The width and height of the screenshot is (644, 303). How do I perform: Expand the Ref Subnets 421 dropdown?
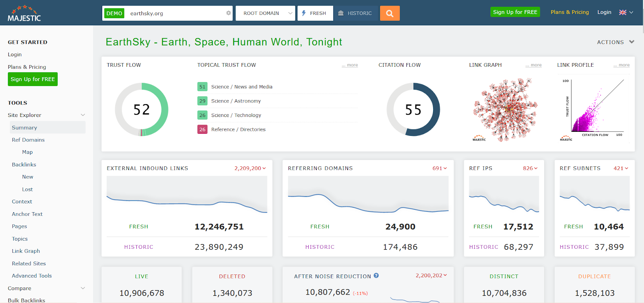(x=621, y=168)
